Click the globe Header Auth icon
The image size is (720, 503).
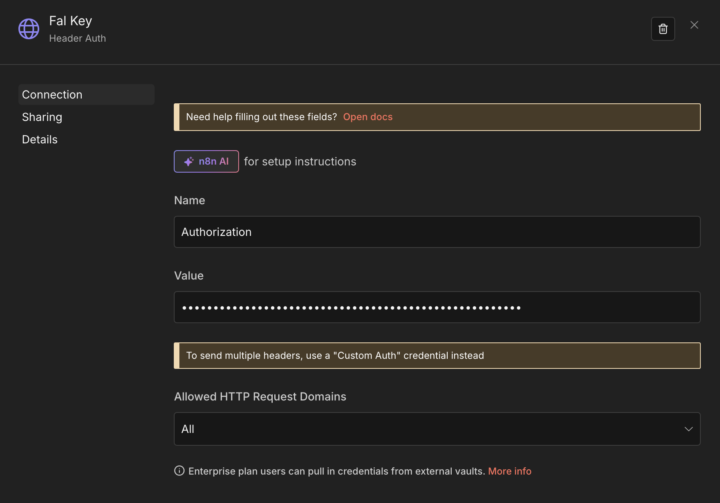(28, 29)
